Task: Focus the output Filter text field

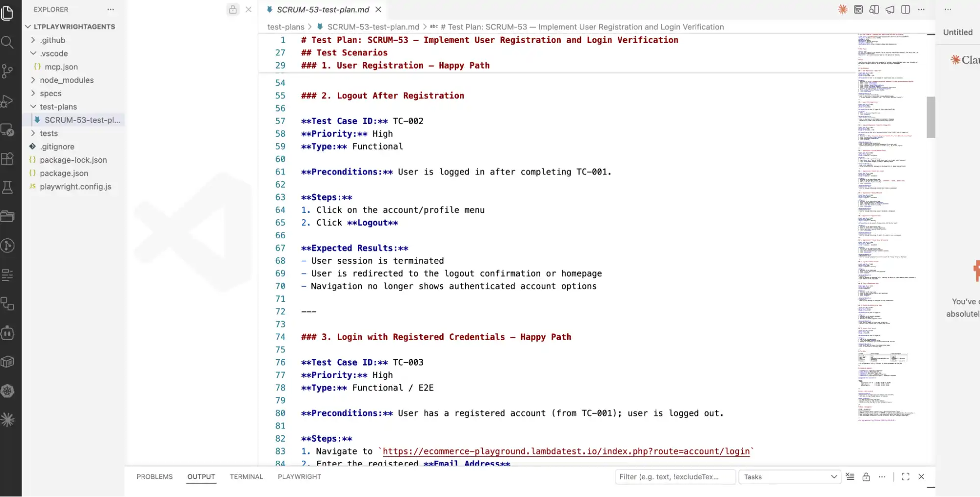Action: tap(675, 477)
